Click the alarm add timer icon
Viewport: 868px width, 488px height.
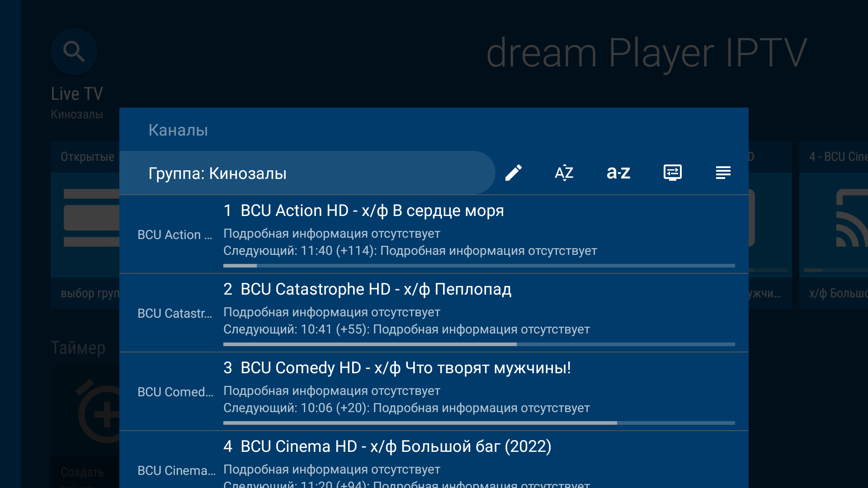[x=99, y=411]
